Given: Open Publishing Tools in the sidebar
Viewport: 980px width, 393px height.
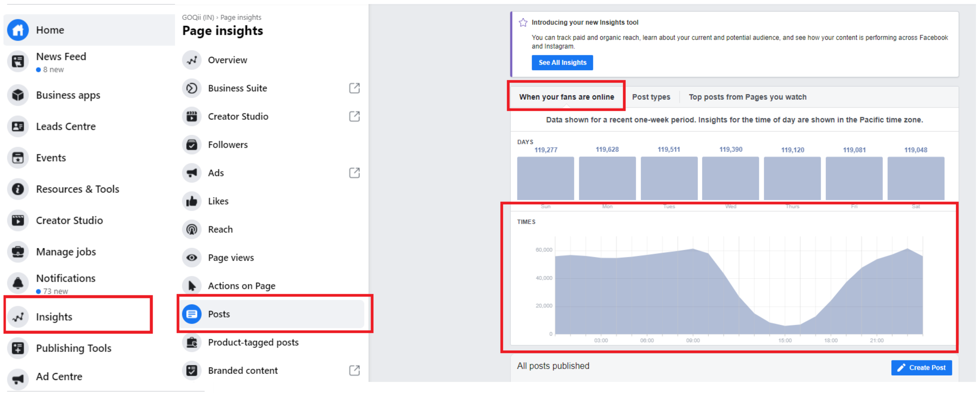Looking at the screenshot, I should coord(73,348).
